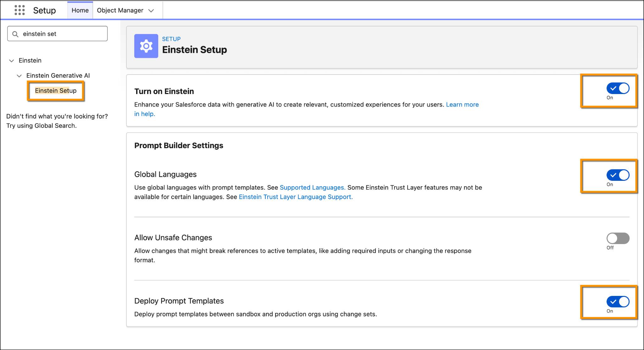Click the Global Languages label
This screenshot has width=644, height=350.
(x=165, y=174)
